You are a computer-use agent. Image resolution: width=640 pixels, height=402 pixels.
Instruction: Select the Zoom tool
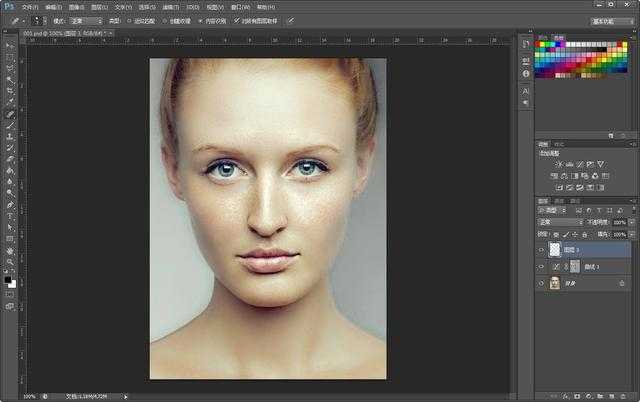point(10,262)
